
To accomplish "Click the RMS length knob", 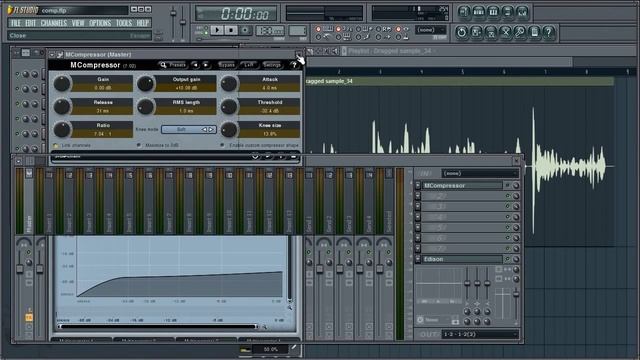I will click(x=145, y=106).
